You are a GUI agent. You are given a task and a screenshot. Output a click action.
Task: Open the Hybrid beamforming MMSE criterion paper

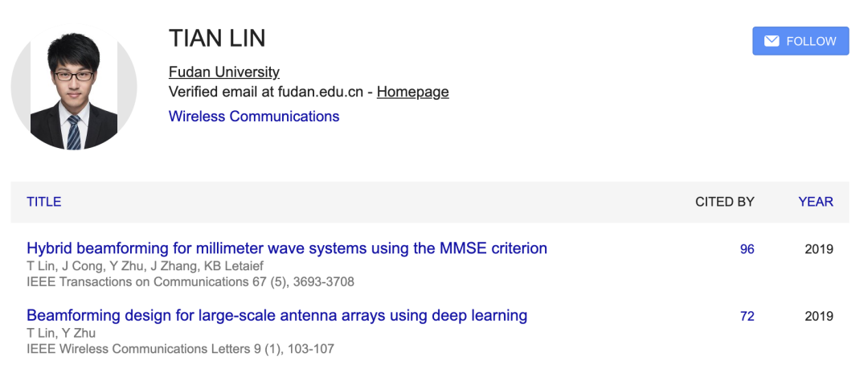tap(287, 248)
